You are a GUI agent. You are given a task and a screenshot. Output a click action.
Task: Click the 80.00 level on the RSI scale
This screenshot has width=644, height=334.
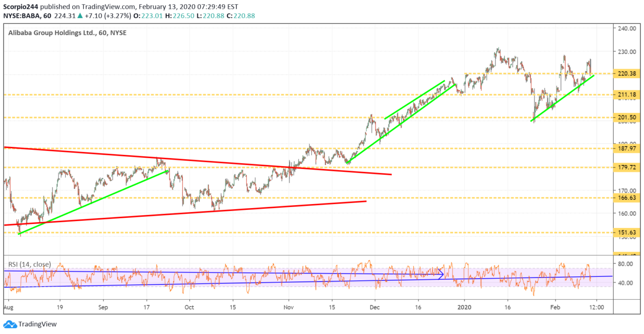626,264
